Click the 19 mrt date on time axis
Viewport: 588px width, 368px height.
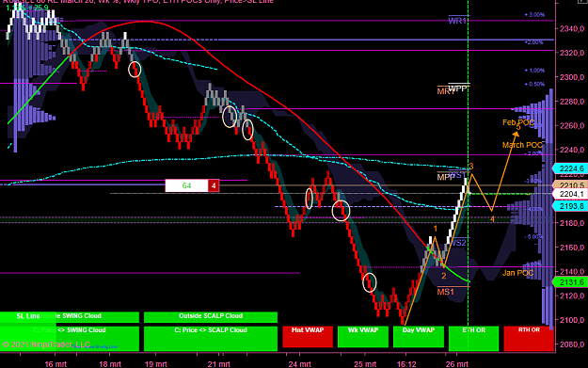(x=155, y=364)
